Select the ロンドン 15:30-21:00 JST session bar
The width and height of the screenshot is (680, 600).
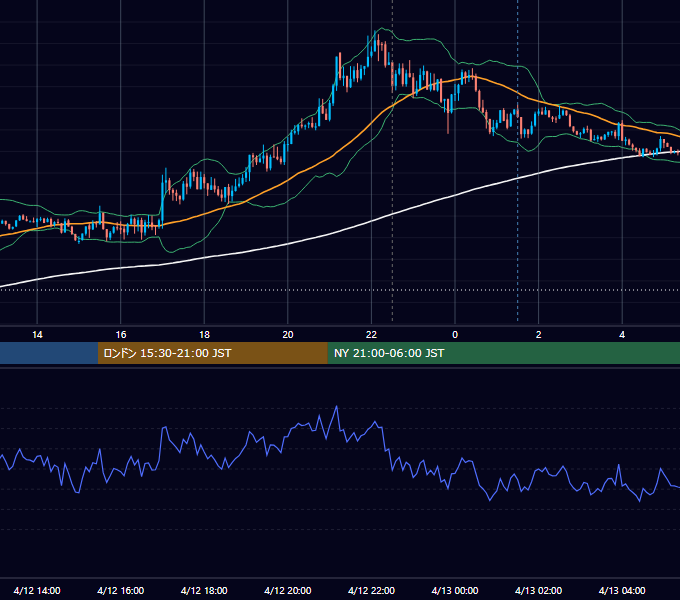(212, 353)
